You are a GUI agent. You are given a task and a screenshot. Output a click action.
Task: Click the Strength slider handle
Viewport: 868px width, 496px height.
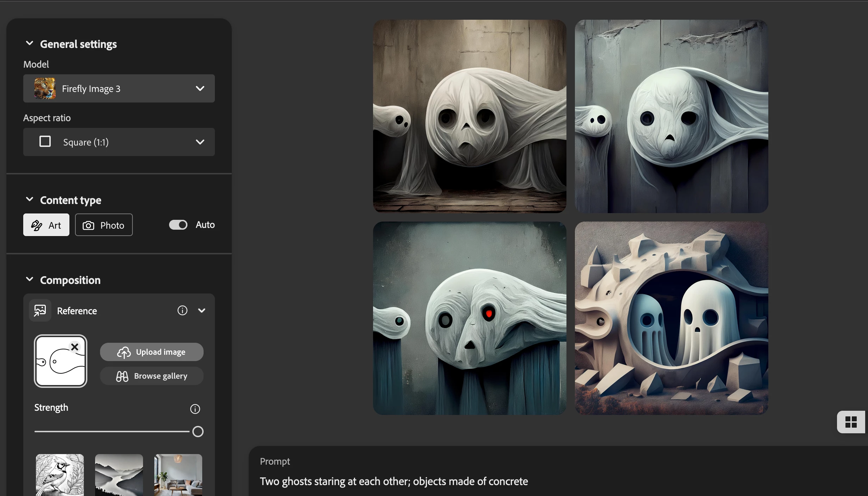[198, 432]
